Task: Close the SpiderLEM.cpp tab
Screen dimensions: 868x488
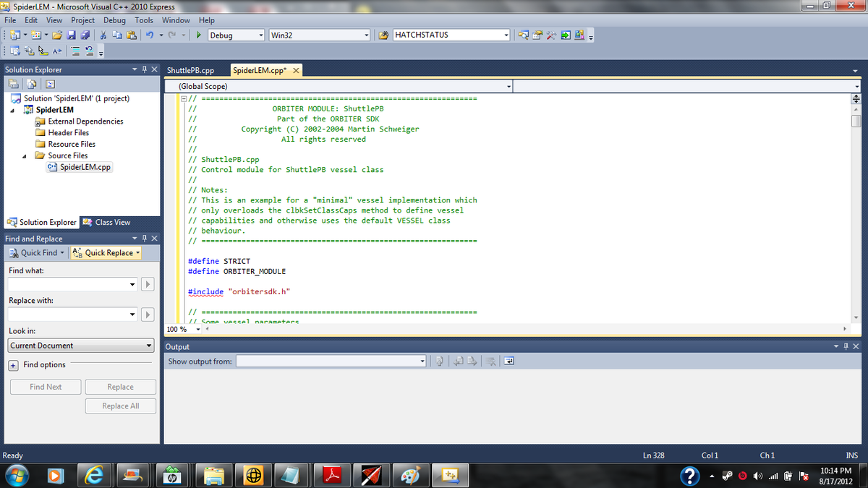Action: pyautogui.click(x=295, y=70)
